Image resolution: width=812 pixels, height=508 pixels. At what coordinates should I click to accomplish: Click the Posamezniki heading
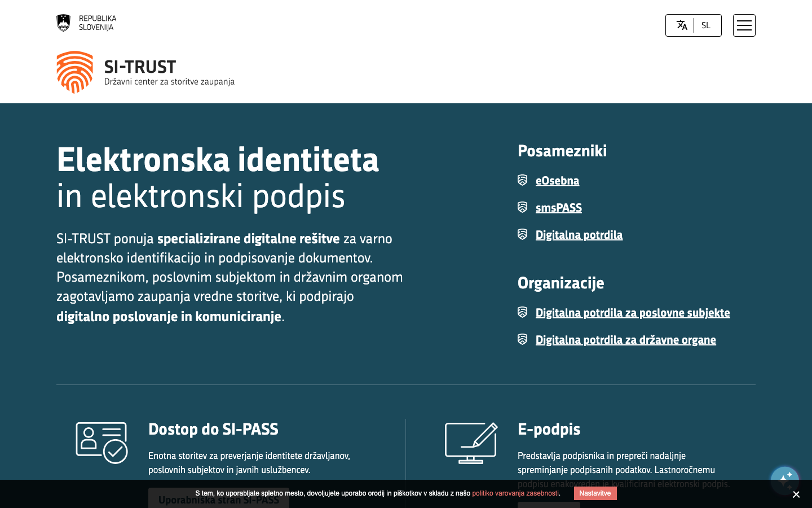coord(562,151)
